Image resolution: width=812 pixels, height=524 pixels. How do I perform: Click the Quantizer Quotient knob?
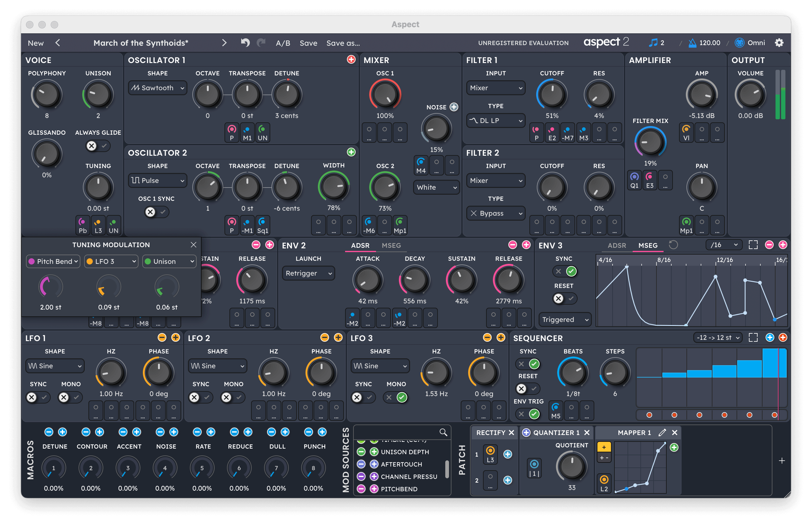tap(572, 467)
